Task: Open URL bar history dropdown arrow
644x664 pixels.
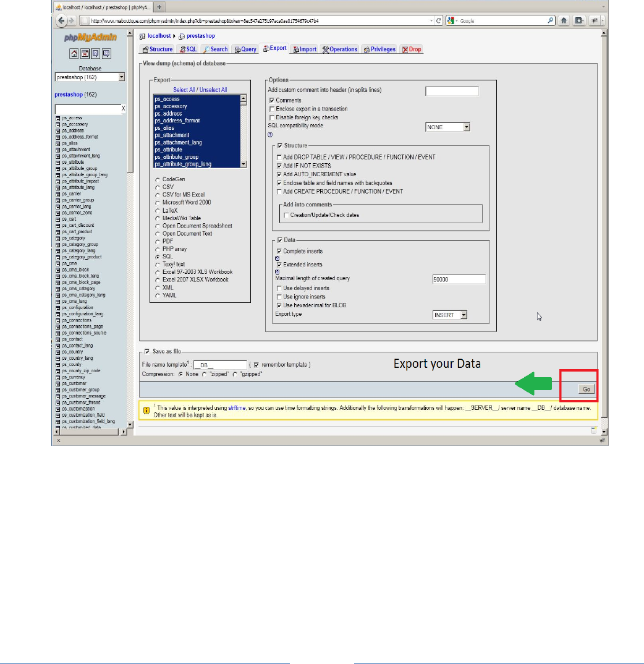Action: (431, 20)
